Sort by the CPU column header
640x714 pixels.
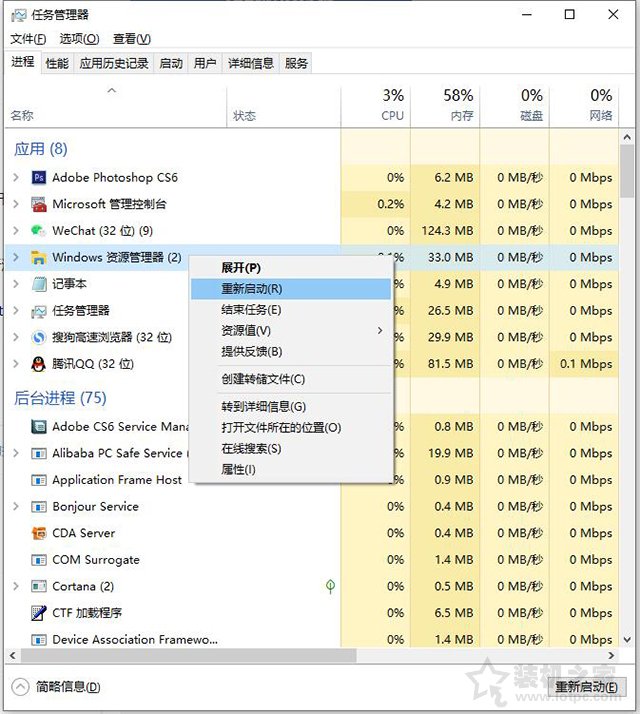[x=376, y=106]
